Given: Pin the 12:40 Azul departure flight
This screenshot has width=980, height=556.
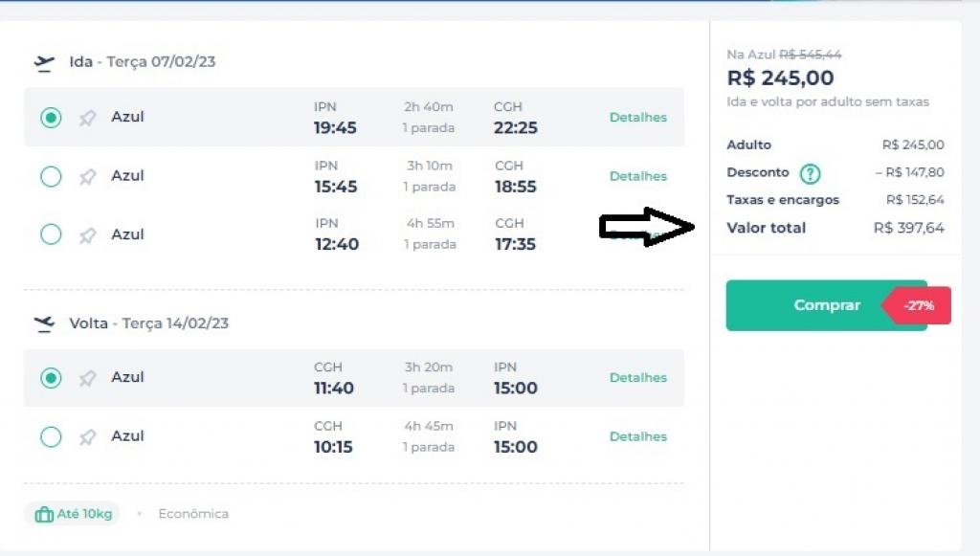Looking at the screenshot, I should coord(87,234).
